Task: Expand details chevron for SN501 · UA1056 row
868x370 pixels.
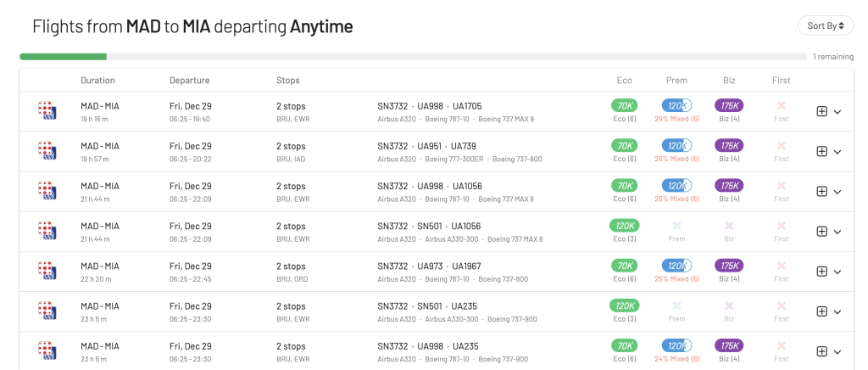Action: [x=837, y=232]
